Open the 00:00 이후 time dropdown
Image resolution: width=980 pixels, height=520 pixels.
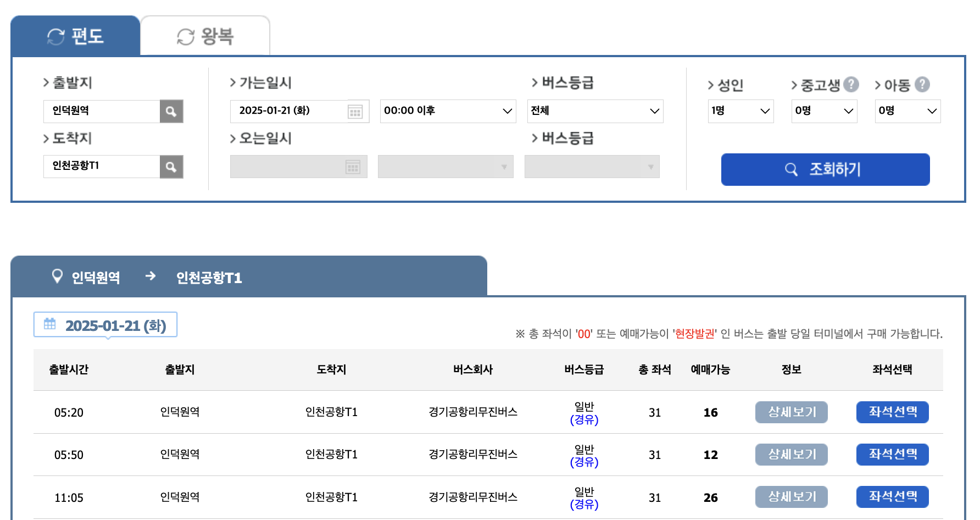(x=447, y=110)
